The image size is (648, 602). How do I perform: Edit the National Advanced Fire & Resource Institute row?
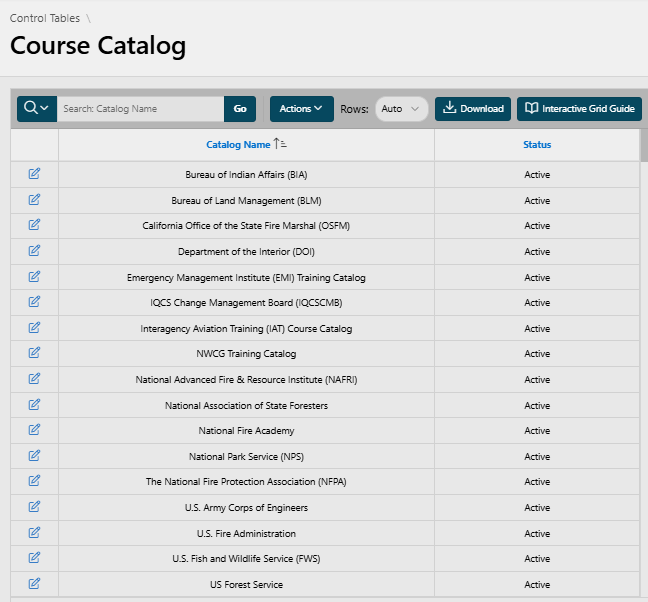[34, 378]
